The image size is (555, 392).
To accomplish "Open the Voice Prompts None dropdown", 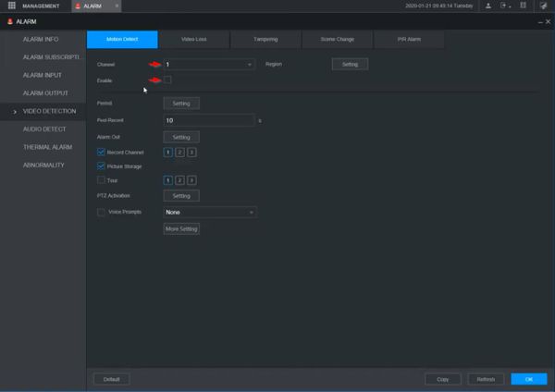I will 210,213.
